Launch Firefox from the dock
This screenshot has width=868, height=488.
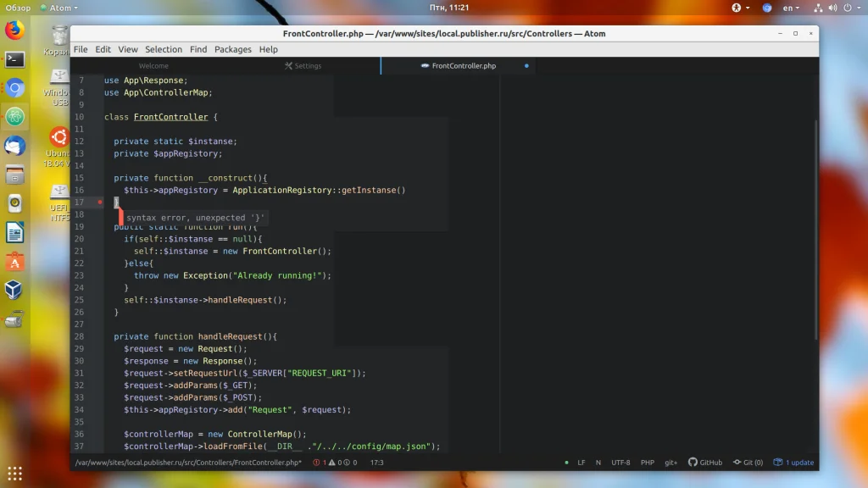[x=14, y=30]
